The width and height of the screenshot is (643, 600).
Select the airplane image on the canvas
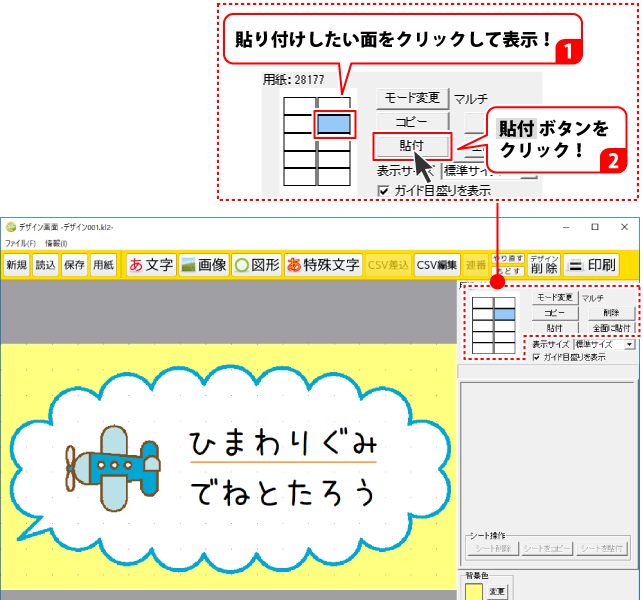coord(113,468)
